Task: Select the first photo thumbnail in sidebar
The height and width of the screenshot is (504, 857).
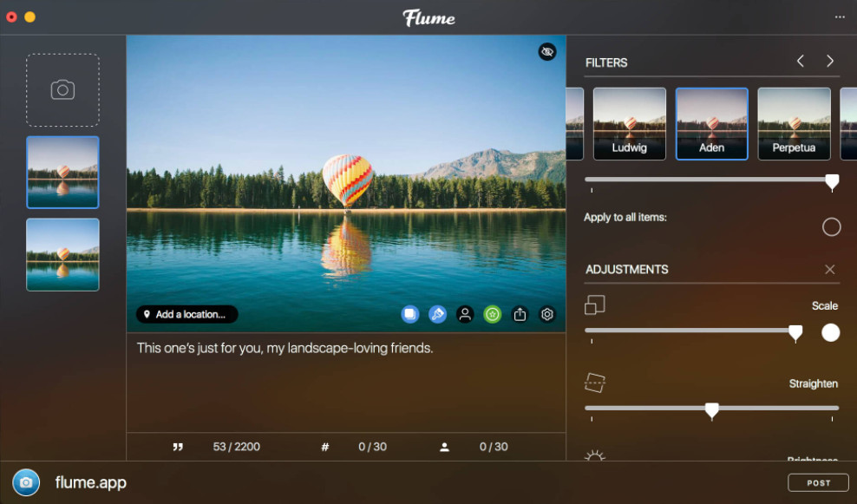Action: [x=62, y=172]
